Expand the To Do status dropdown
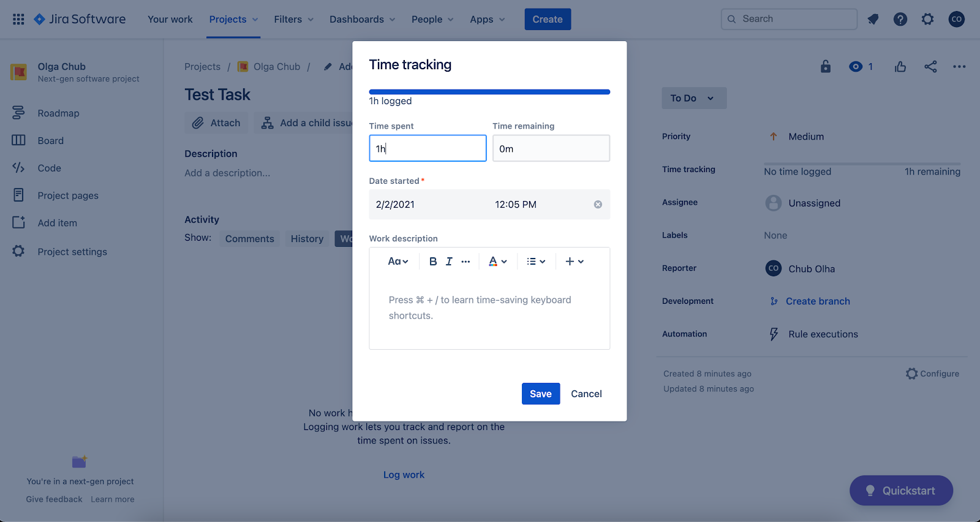 (x=693, y=98)
